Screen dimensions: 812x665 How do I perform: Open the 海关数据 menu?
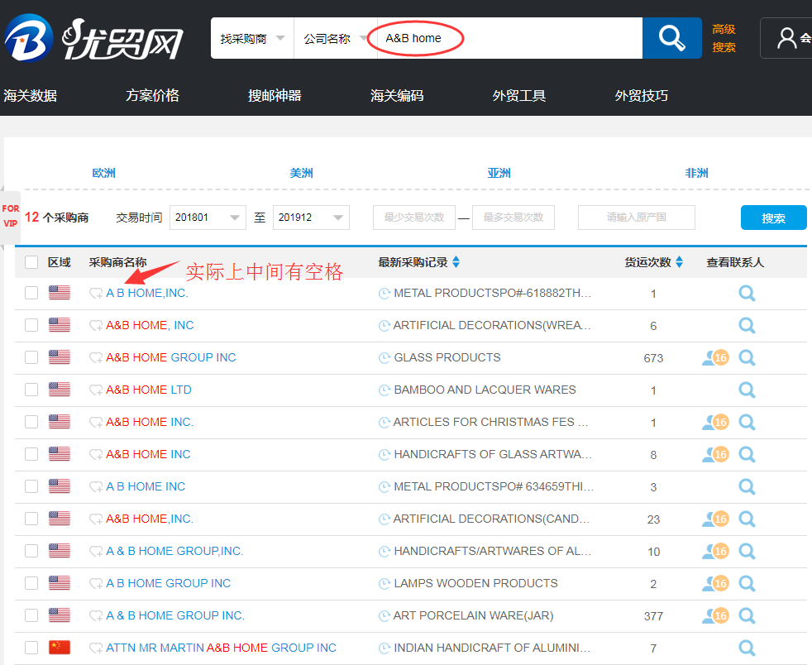click(x=30, y=95)
